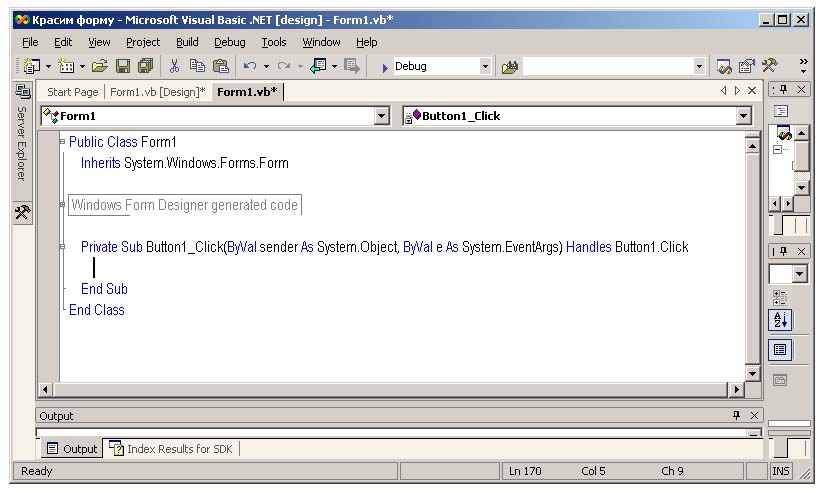Open the Find combo box dropdown arrow
This screenshot has height=493, width=821.
[699, 66]
